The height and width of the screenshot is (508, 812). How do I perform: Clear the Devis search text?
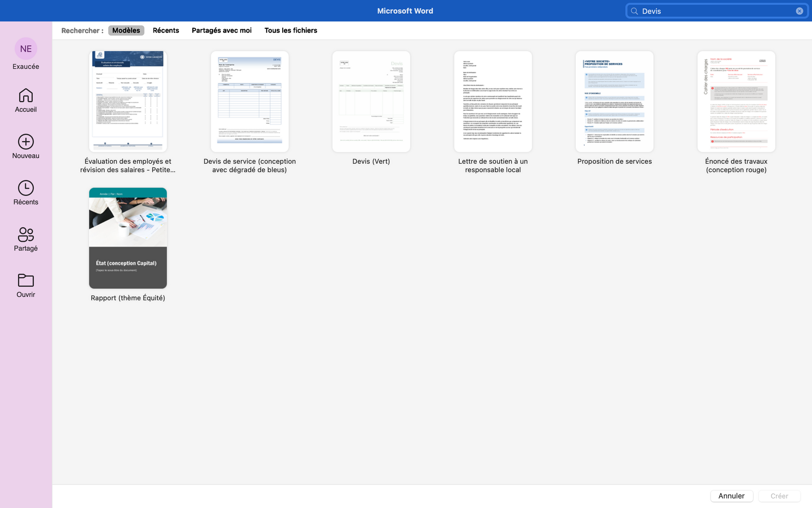pyautogui.click(x=799, y=11)
